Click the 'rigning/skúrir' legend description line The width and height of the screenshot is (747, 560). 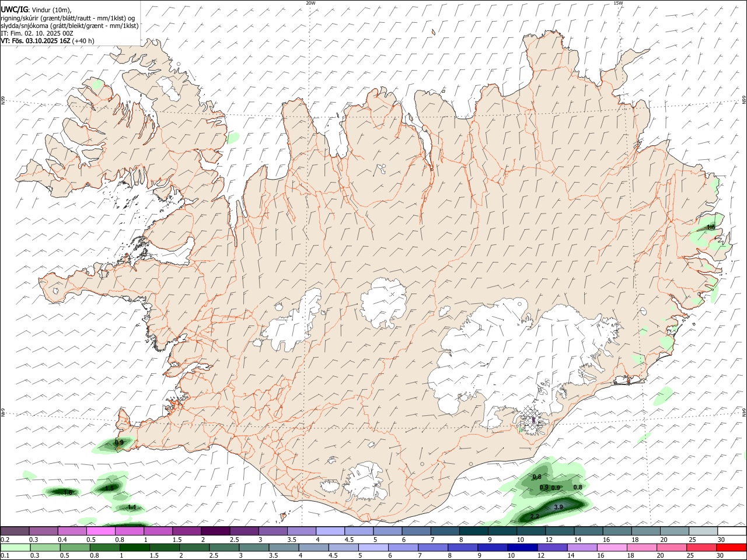(68, 17)
